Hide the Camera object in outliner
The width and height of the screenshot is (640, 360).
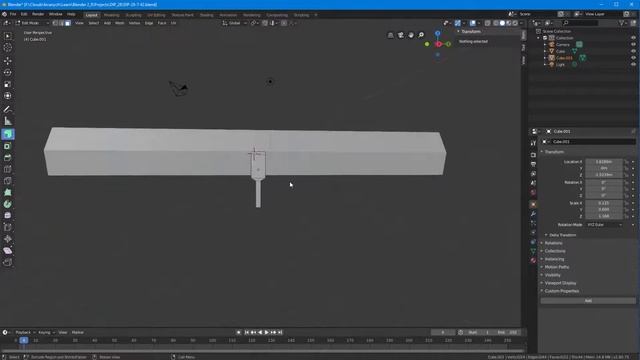pos(633,44)
